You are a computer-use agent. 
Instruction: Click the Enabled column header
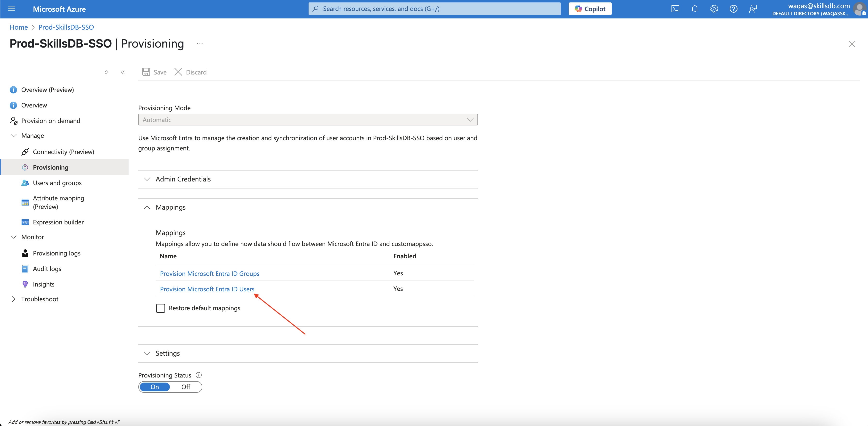point(405,256)
